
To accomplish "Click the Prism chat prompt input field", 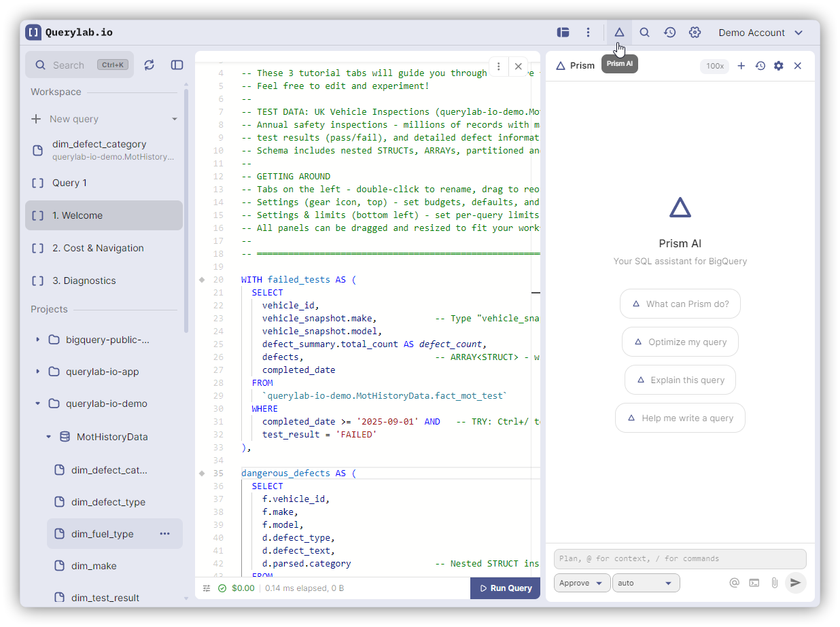I will [x=680, y=559].
